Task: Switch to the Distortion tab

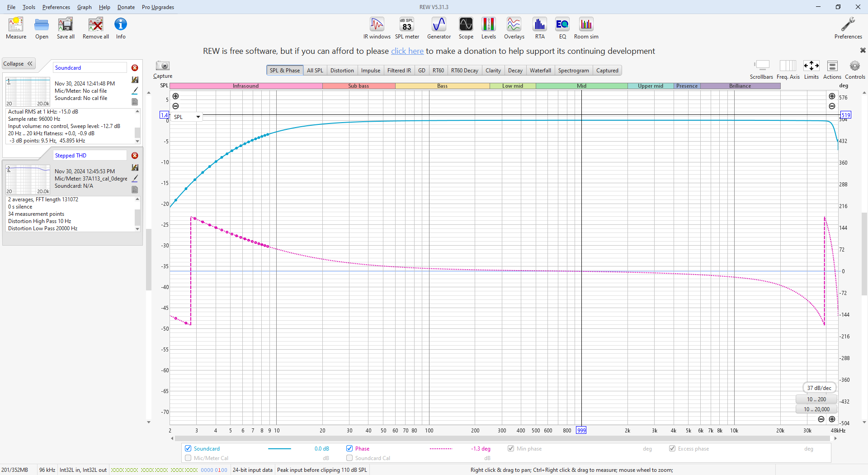Action: click(342, 70)
